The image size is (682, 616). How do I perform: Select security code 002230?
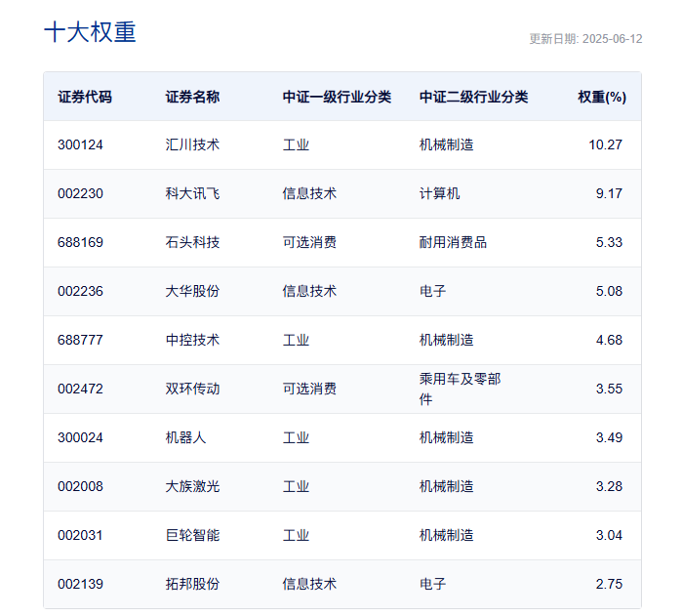[80, 193]
